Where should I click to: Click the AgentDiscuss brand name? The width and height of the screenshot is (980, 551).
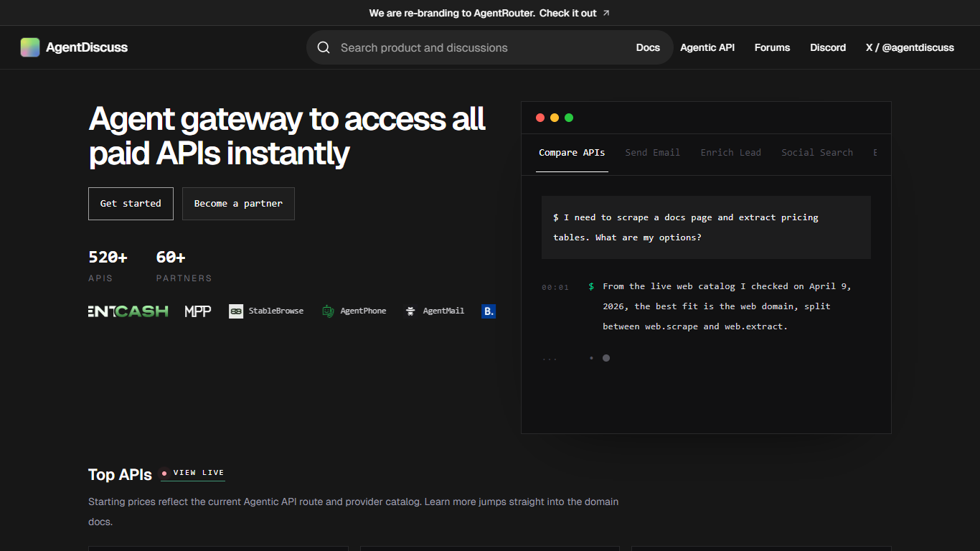[x=87, y=47]
